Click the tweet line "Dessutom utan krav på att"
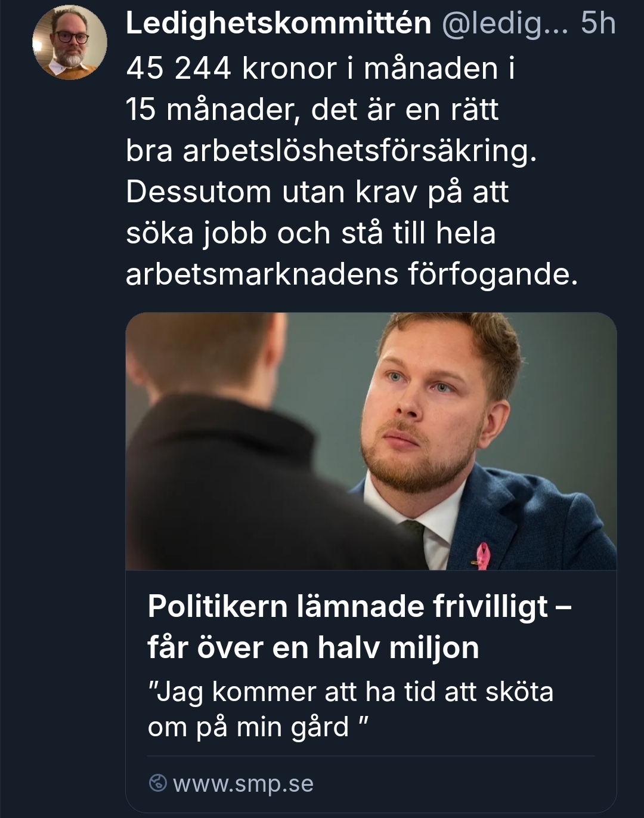The height and width of the screenshot is (818, 644). pos(317,192)
